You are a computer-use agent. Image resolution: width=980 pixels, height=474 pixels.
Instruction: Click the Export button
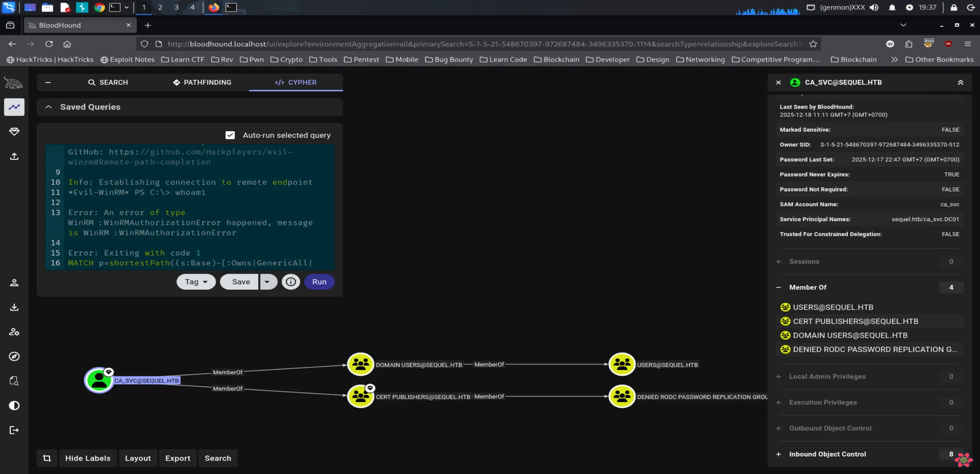coord(177,458)
